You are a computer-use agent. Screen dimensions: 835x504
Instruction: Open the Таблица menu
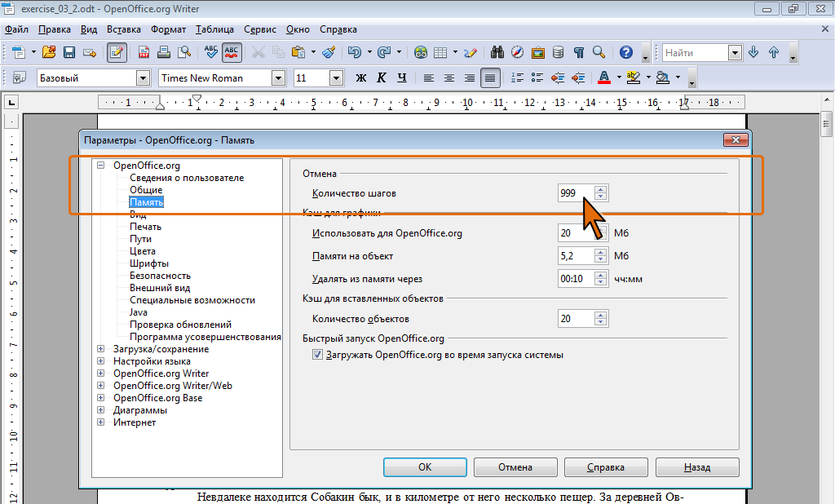(x=214, y=29)
